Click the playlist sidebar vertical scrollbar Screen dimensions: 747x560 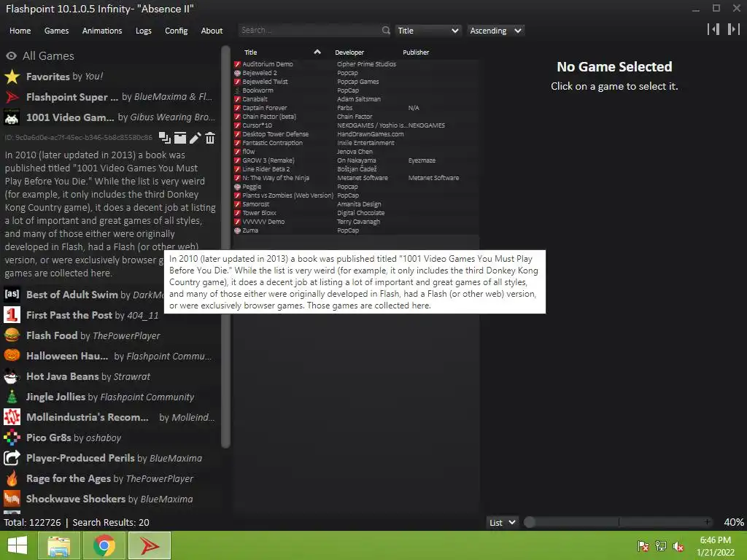[x=226, y=248]
